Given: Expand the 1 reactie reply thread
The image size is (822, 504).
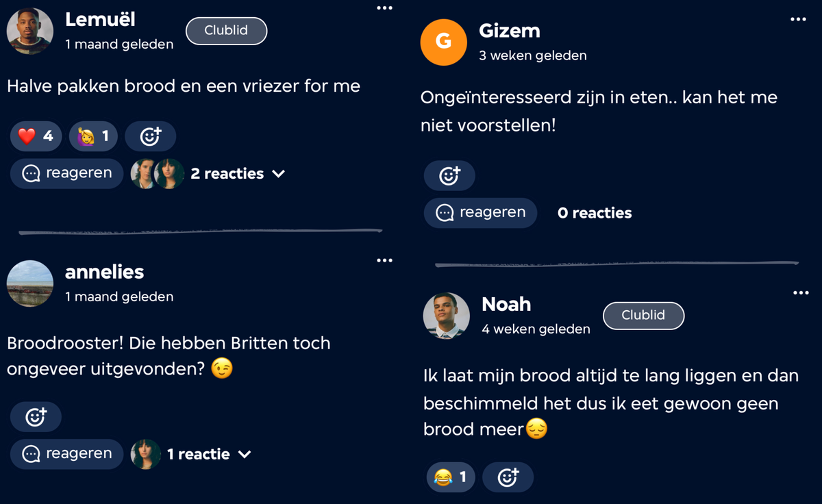Looking at the screenshot, I should coord(209,454).
